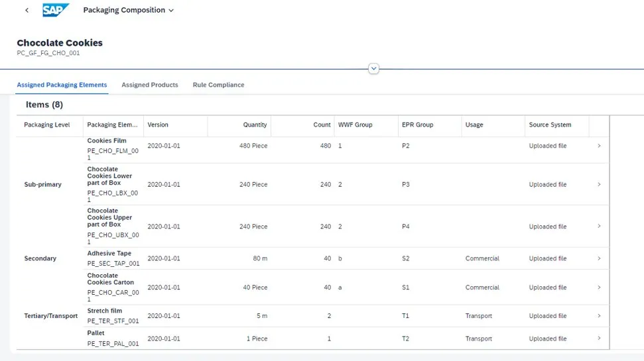Navigate into Chocolate Cookies Carton row arrow
This screenshot has width=644, height=361.
click(599, 287)
